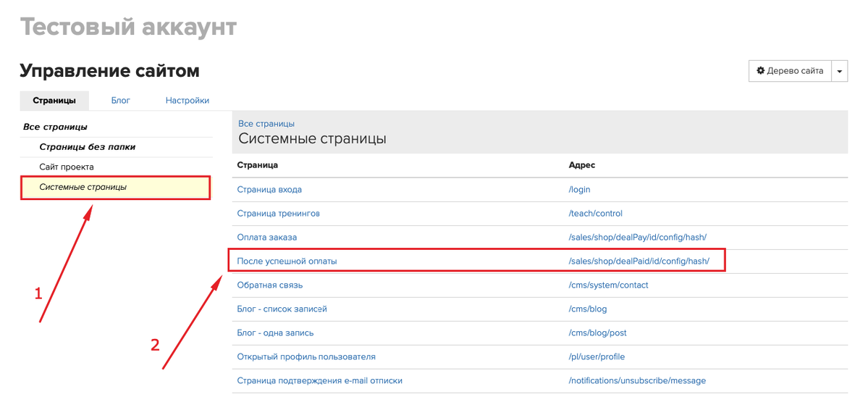868x397 pixels.
Task: Open После успешной оплаты page
Action: [287, 261]
